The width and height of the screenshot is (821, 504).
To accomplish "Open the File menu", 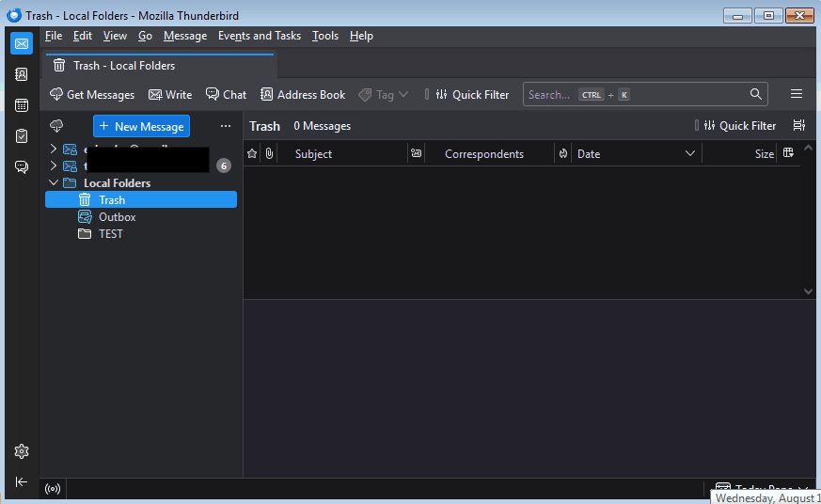I will point(54,36).
